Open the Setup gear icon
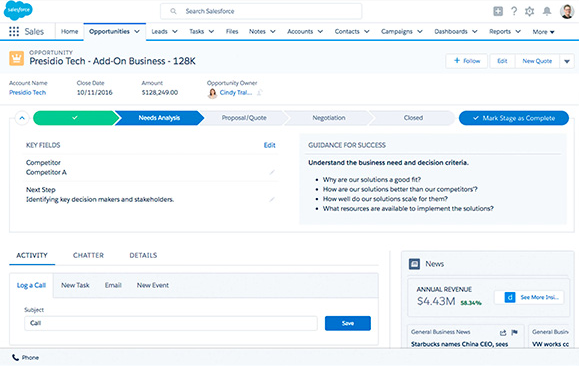579x366 pixels. [530, 11]
